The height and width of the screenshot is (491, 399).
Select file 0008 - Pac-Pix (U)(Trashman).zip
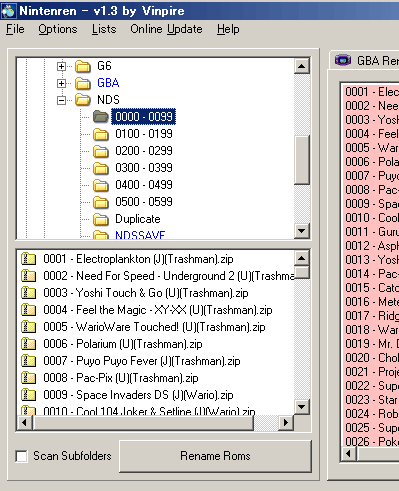(121, 378)
